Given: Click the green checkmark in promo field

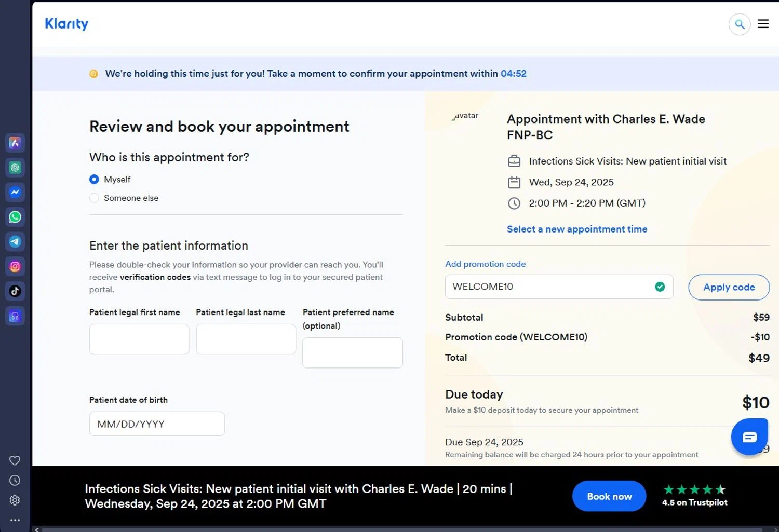Looking at the screenshot, I should coord(660,287).
